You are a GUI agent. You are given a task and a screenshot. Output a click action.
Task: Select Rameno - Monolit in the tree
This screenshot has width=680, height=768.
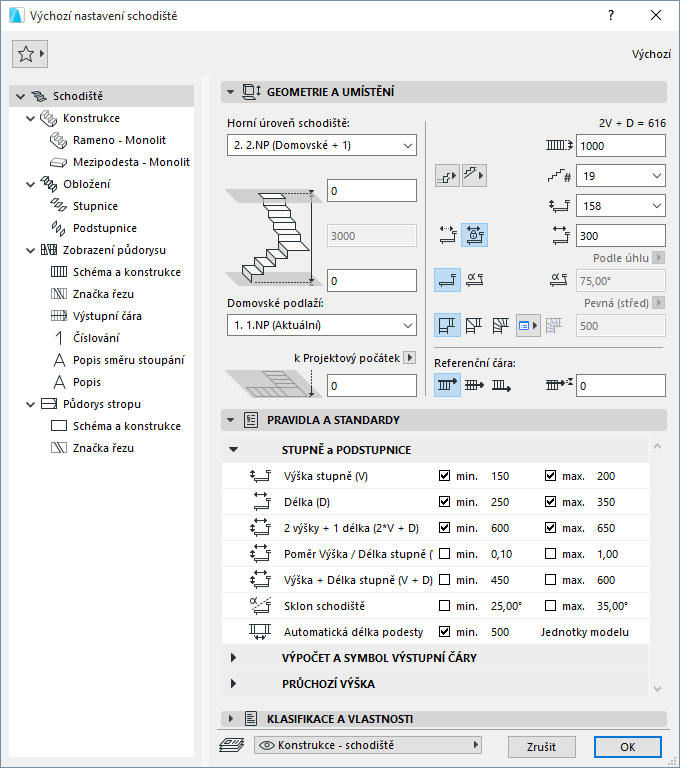point(119,140)
